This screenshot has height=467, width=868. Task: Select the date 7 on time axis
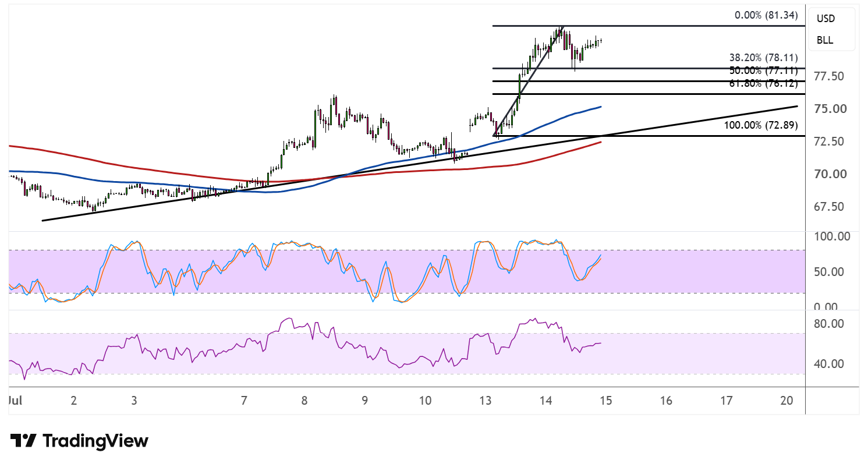pos(244,401)
